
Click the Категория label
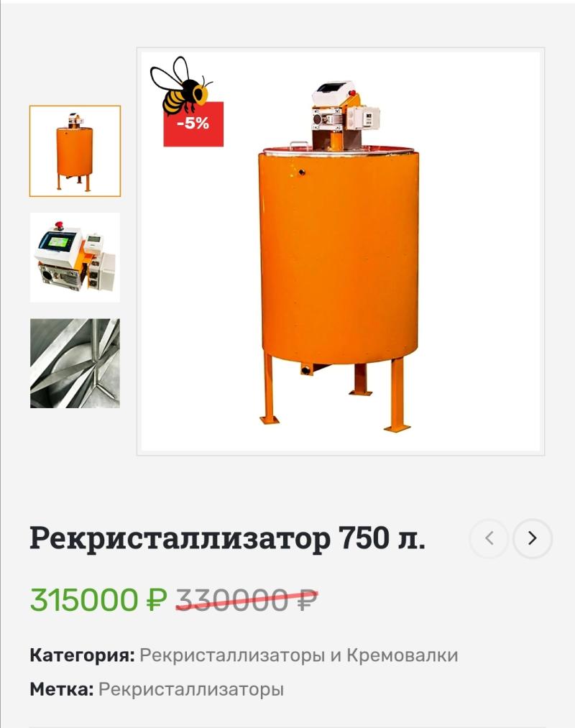tap(82, 655)
